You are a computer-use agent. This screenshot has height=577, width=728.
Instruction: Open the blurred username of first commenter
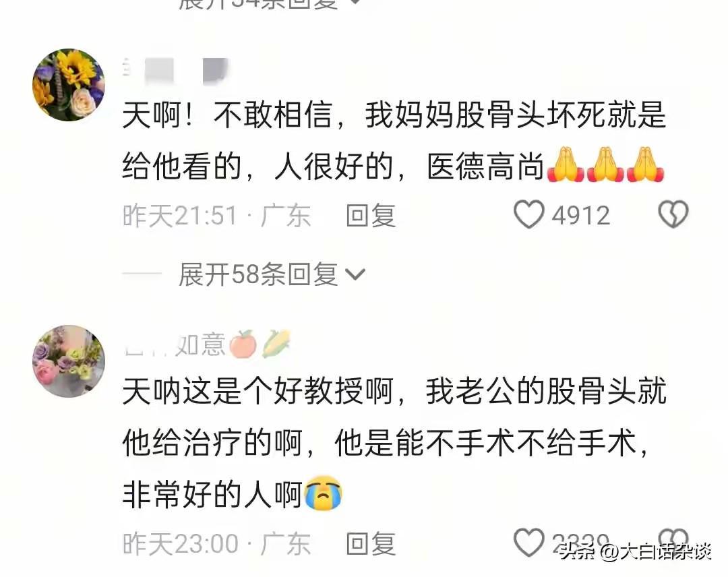click(x=175, y=71)
